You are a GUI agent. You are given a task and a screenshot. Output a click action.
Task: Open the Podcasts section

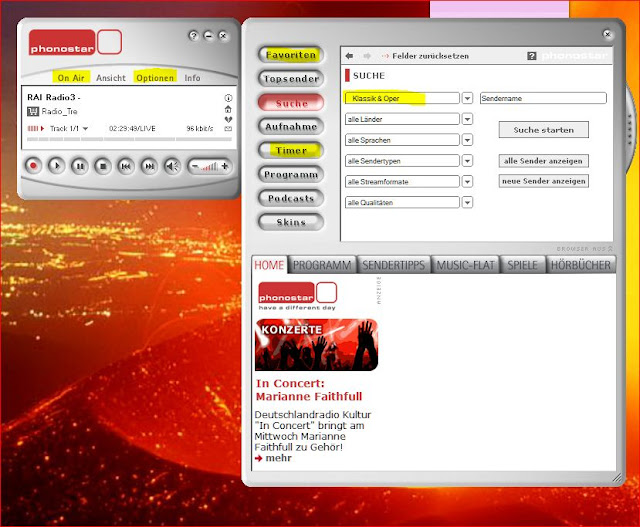point(291,198)
